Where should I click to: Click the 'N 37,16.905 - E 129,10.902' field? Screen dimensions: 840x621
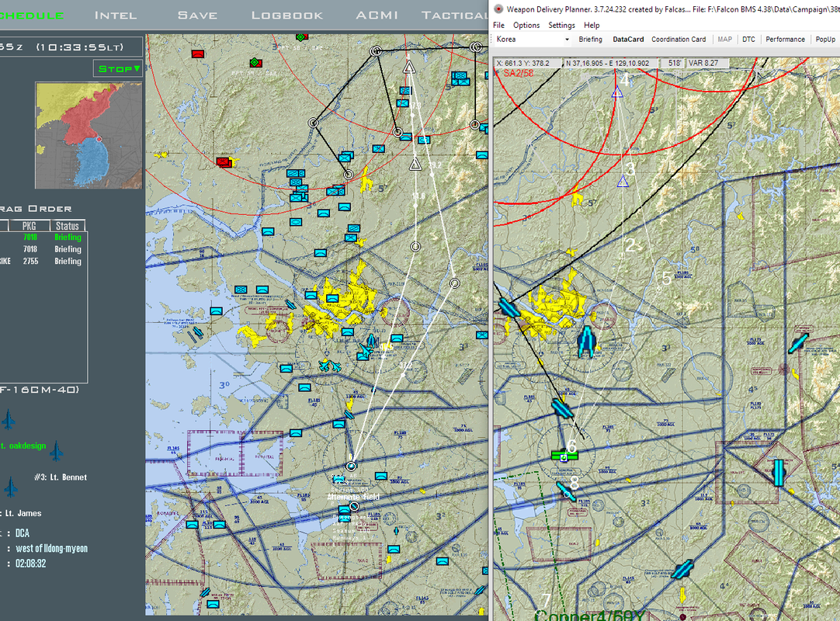tap(611, 63)
